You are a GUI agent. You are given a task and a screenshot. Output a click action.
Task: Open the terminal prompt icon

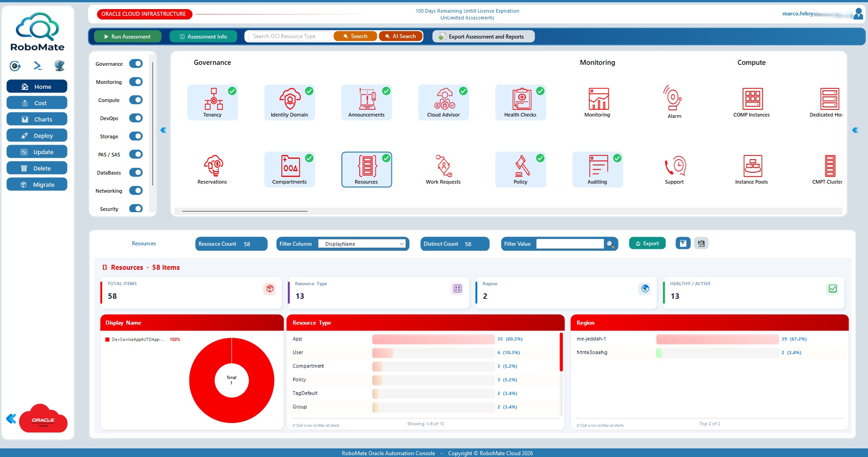point(38,66)
